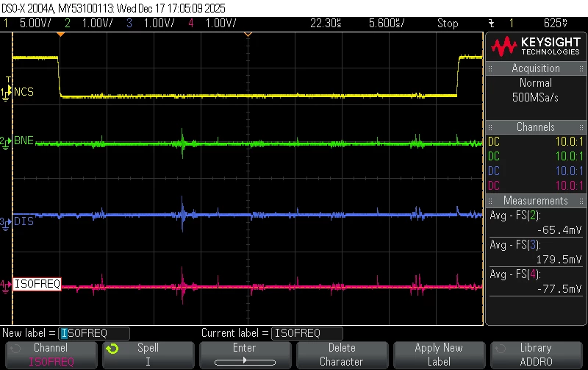
Task: Click channel 4 scale 1.00V/
Action: 220,24
